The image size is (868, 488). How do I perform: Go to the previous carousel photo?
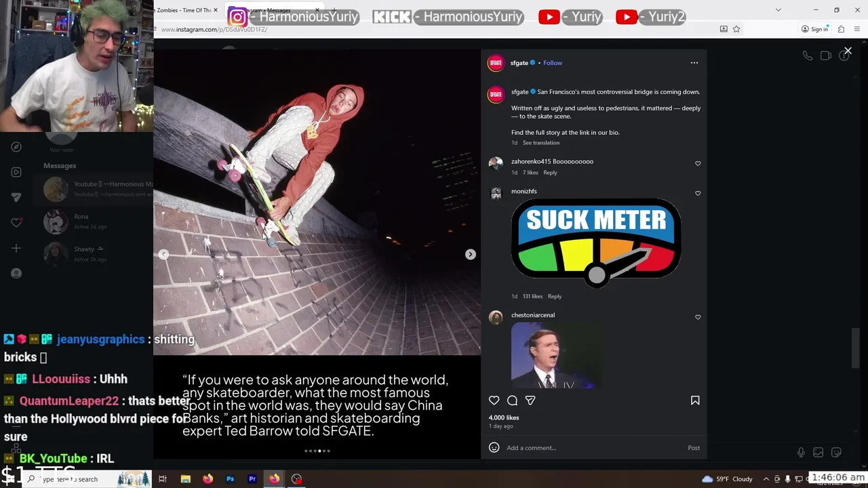pos(163,254)
